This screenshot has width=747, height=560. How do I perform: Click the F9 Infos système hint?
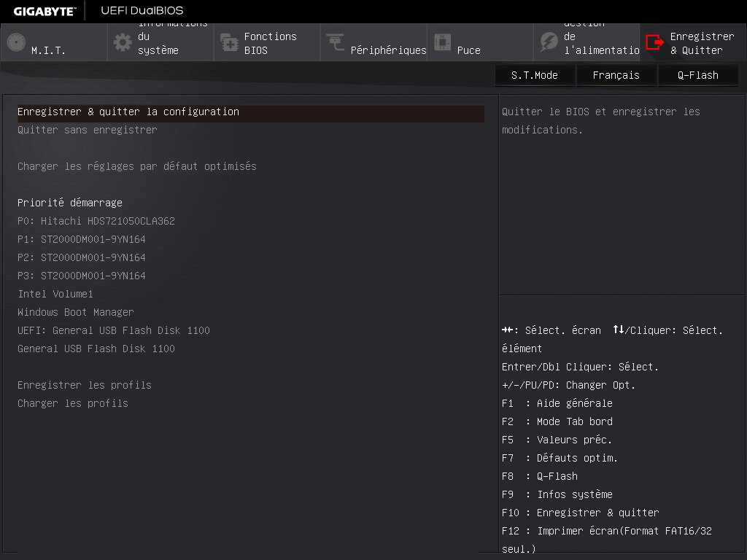557,495
